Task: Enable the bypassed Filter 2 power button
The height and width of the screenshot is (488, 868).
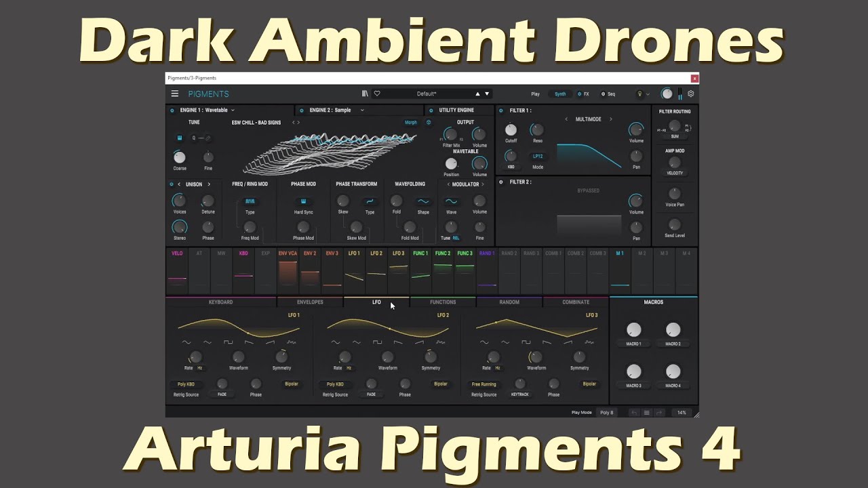Action: 501,182
